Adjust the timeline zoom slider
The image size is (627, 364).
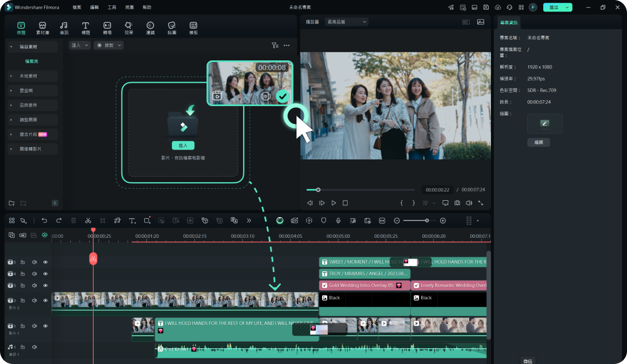pos(426,220)
